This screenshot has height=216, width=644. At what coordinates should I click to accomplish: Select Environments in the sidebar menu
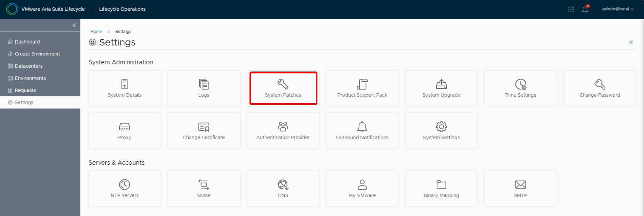pos(30,78)
